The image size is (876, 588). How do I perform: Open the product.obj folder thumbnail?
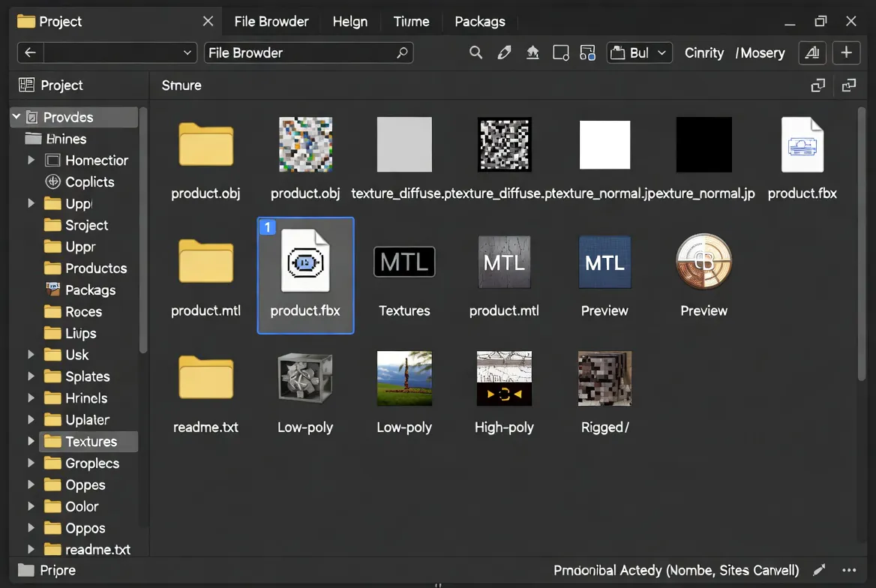(205, 145)
